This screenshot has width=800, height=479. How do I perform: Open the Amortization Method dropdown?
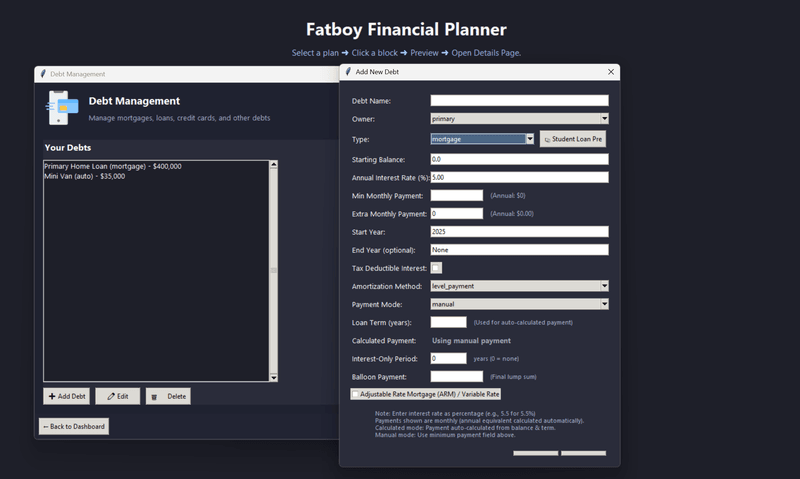[x=519, y=286]
